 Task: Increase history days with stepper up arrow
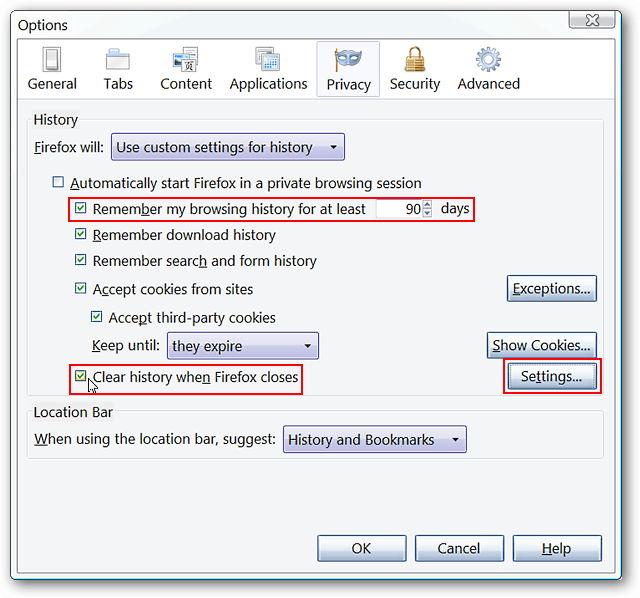tap(428, 205)
